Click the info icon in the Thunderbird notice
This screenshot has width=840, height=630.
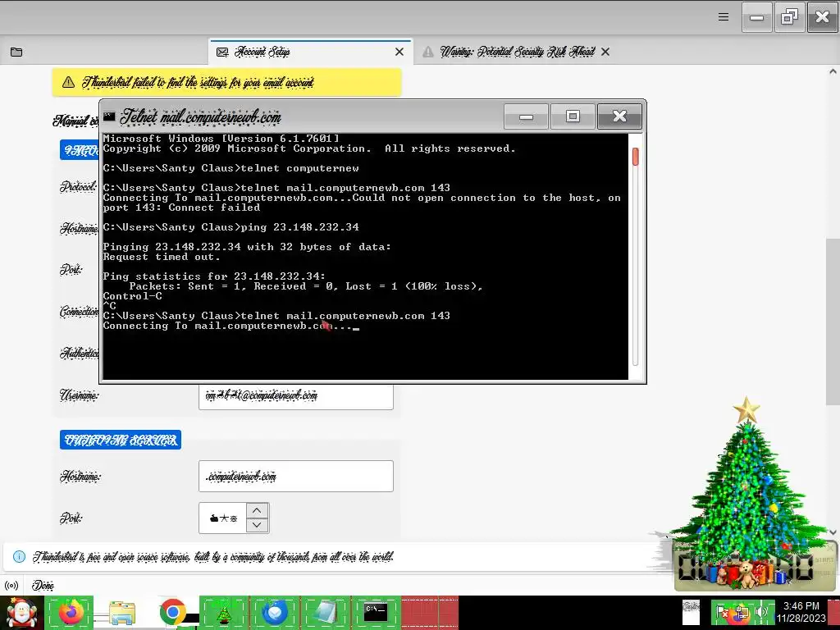tap(19, 557)
